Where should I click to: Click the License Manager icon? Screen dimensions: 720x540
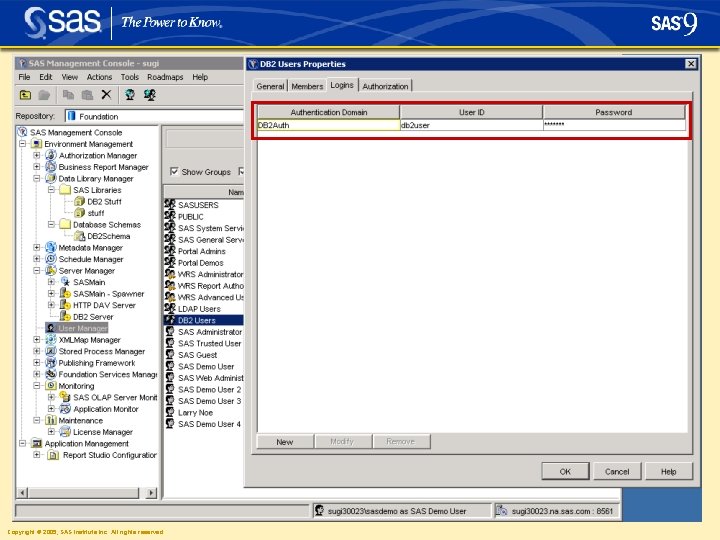[x=65, y=432]
